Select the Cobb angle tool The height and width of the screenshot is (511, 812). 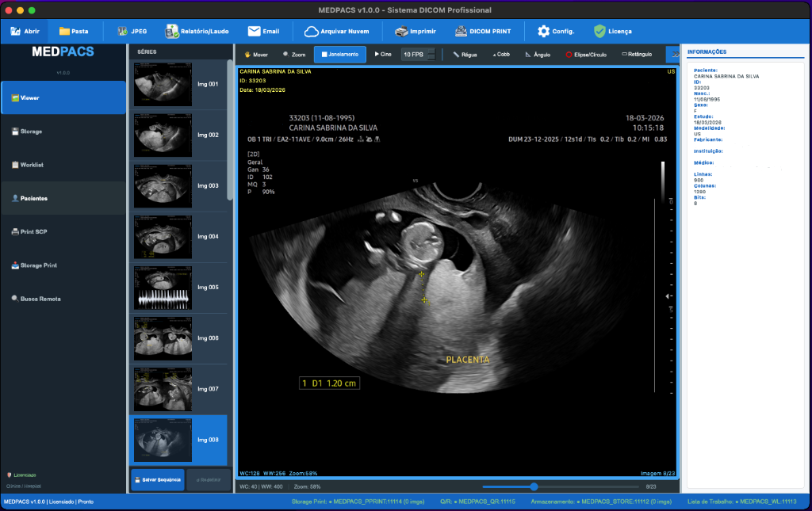click(x=501, y=55)
